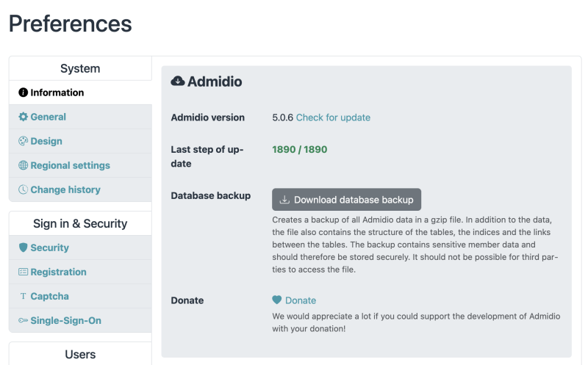Switch to the Design settings tab
This screenshot has width=588, height=365.
pos(46,141)
